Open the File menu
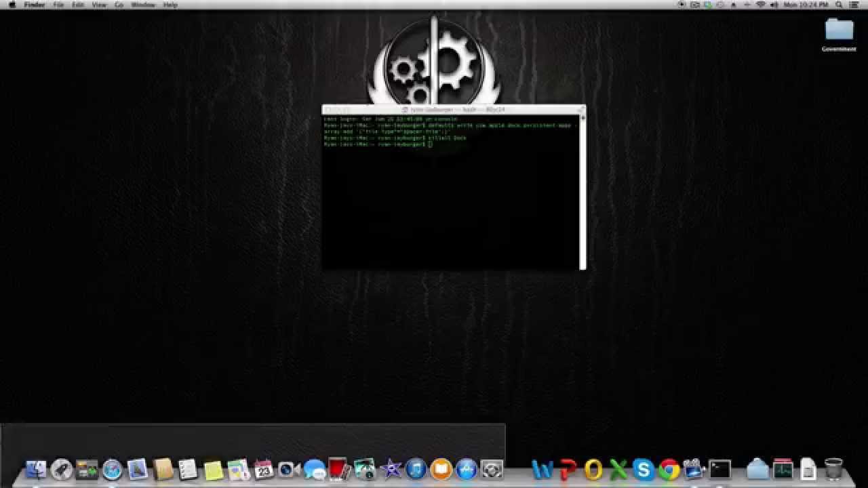This screenshot has height=488, width=868. coord(59,5)
